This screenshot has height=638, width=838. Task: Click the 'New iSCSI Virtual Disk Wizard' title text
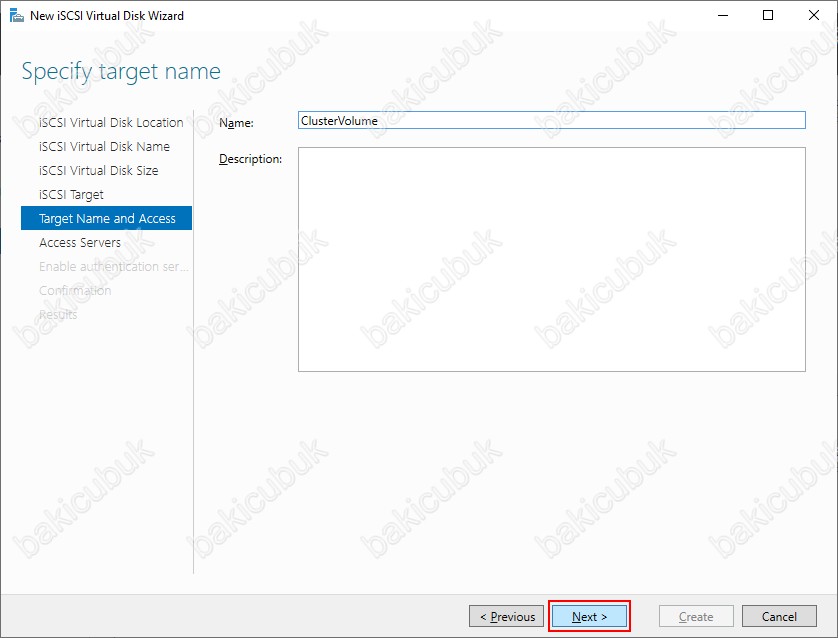[x=107, y=15]
